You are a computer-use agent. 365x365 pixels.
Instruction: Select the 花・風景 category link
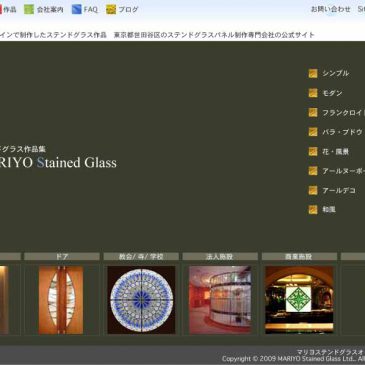click(x=335, y=152)
